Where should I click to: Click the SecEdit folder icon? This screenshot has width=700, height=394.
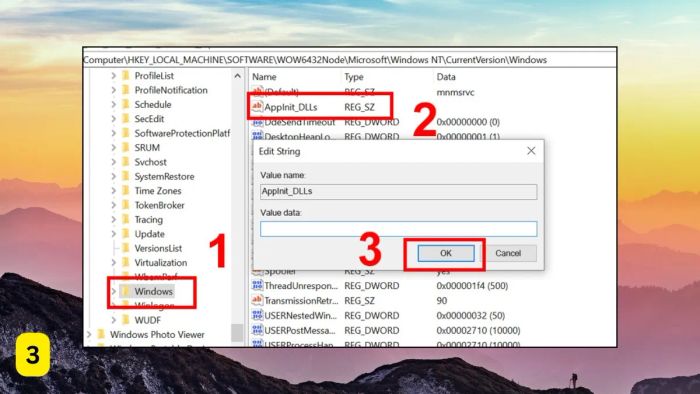pyautogui.click(x=126, y=119)
